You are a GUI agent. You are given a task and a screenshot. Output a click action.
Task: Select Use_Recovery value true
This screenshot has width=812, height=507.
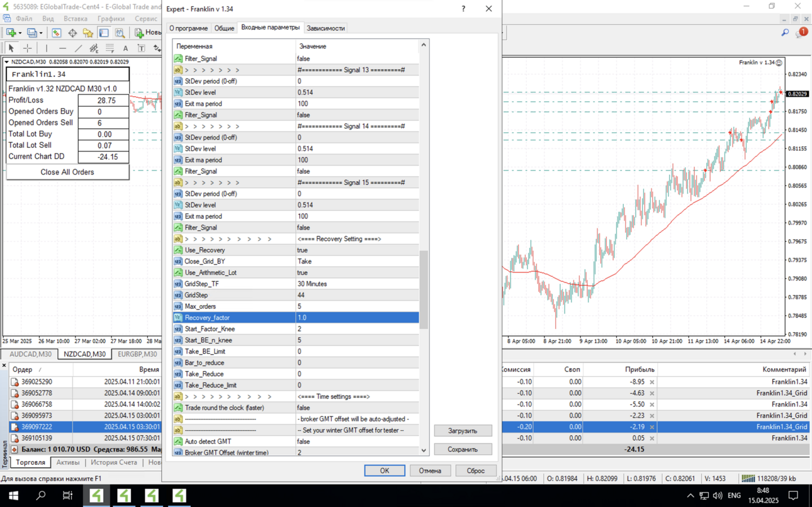[357, 250]
